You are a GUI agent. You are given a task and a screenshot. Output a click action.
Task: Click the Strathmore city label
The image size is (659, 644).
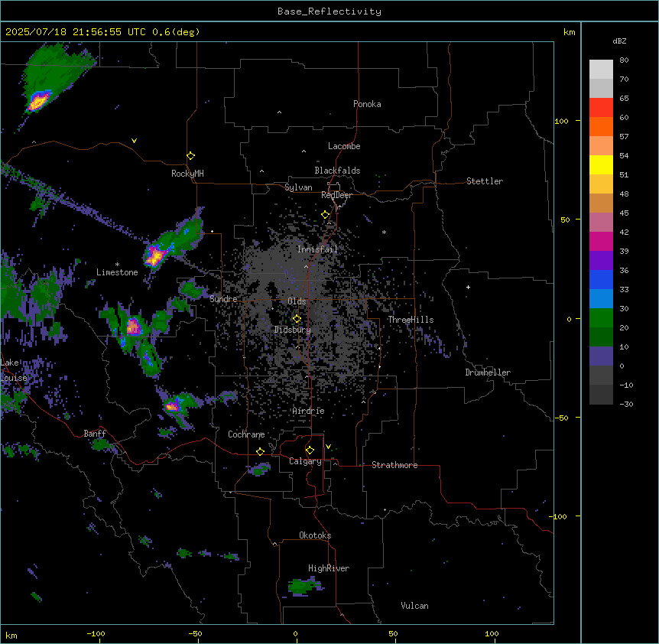[394, 465]
